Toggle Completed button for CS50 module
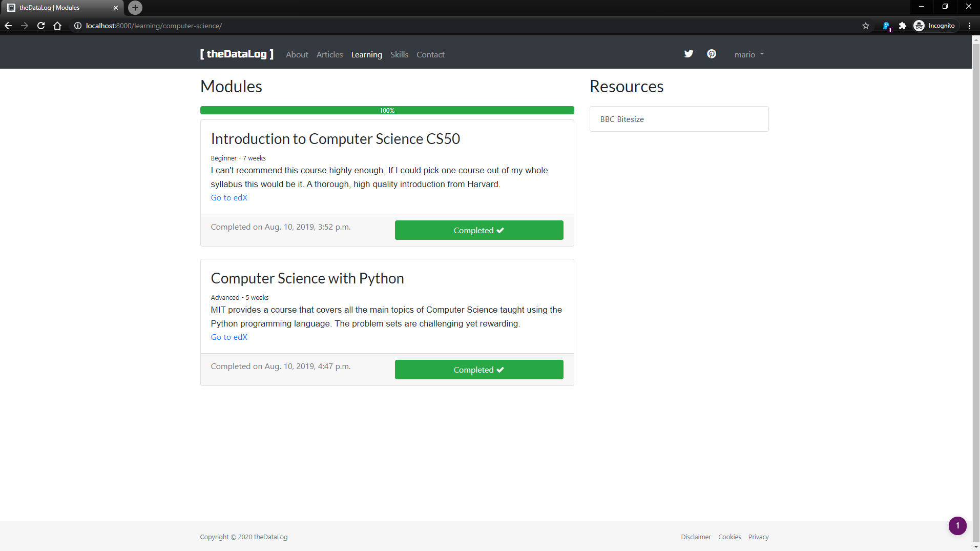The height and width of the screenshot is (551, 980). [x=479, y=230]
